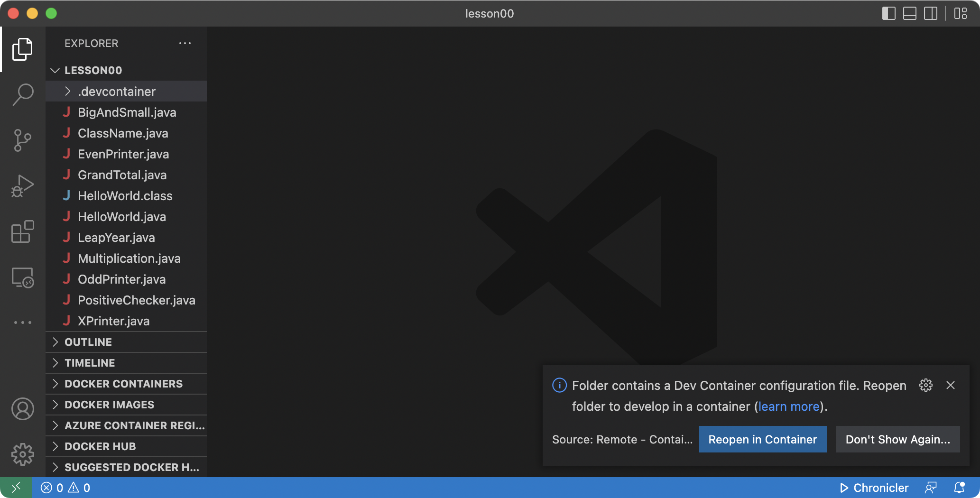Open the Source Control view
This screenshot has width=980, height=498.
pos(22,140)
